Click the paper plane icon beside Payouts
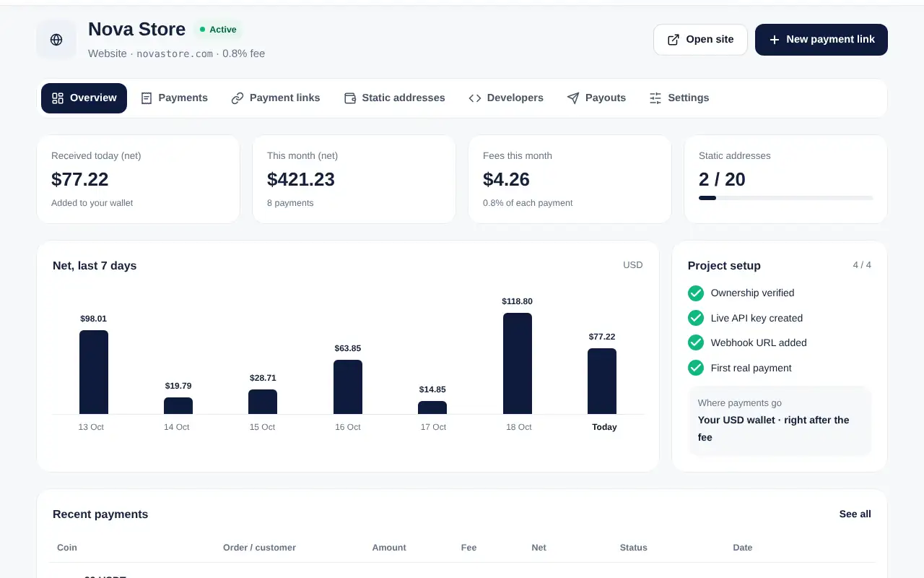This screenshot has height=578, width=924. coord(573,98)
